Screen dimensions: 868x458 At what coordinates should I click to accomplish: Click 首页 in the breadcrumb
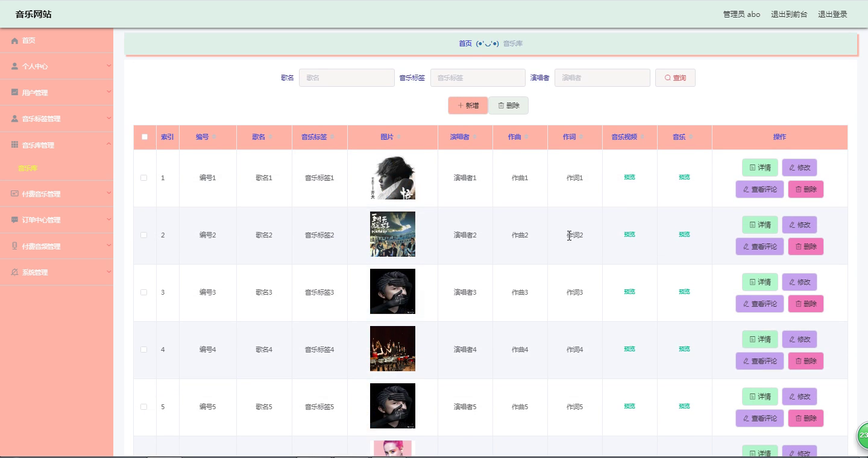(465, 43)
